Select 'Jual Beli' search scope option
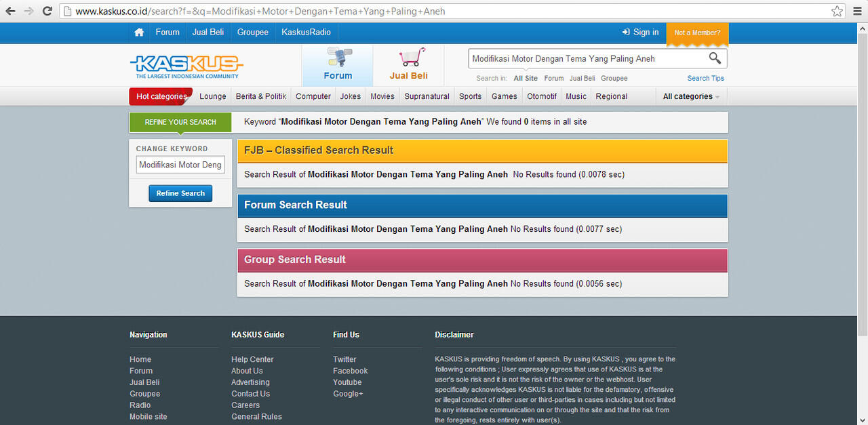 (x=582, y=79)
